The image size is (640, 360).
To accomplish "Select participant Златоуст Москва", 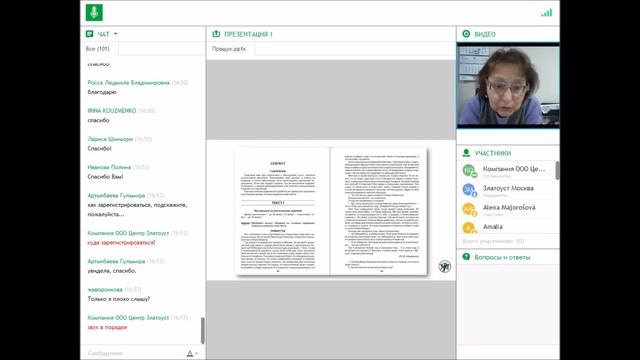I will [507, 190].
